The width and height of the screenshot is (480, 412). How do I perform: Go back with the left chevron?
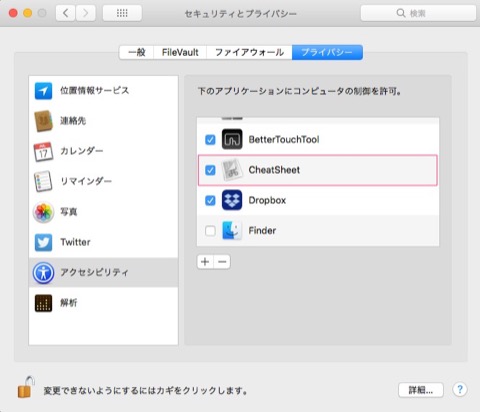click(x=65, y=13)
